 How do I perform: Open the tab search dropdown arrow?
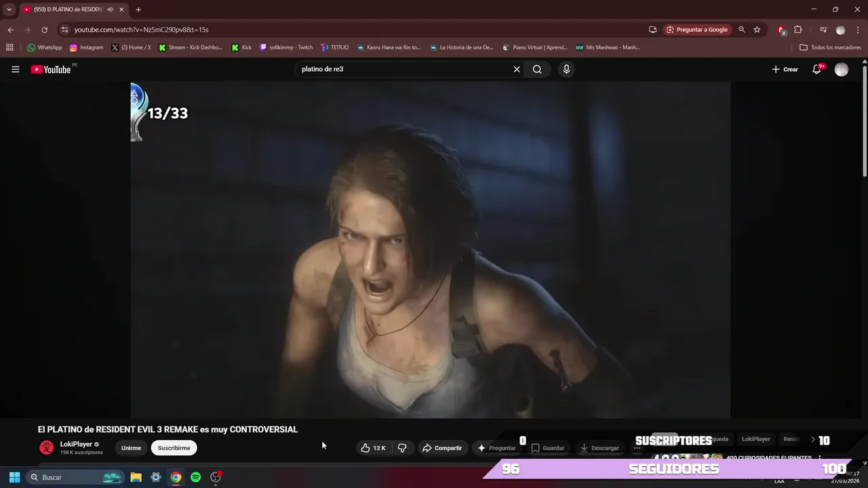(9, 9)
